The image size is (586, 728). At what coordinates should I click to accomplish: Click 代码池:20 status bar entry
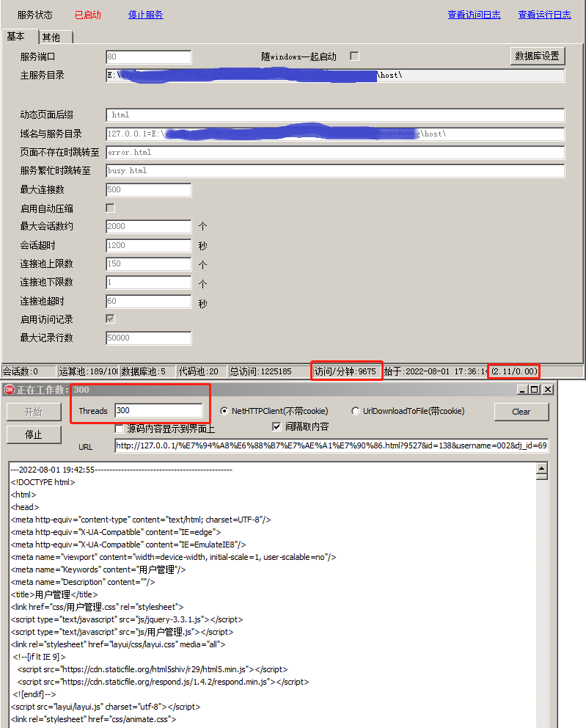pos(202,371)
